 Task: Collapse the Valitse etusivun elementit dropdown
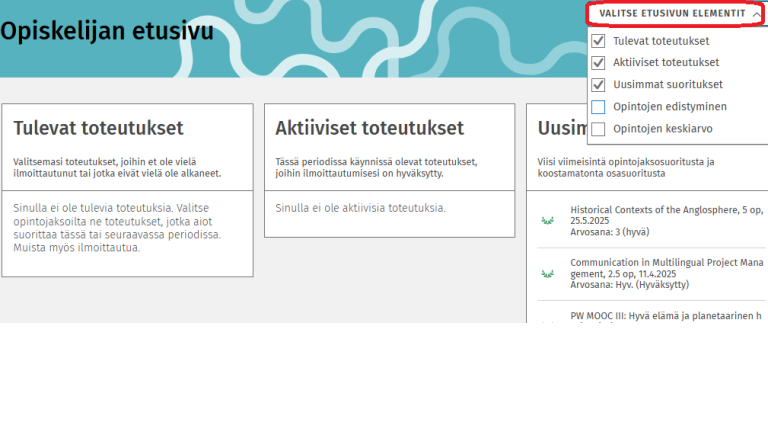click(x=672, y=13)
